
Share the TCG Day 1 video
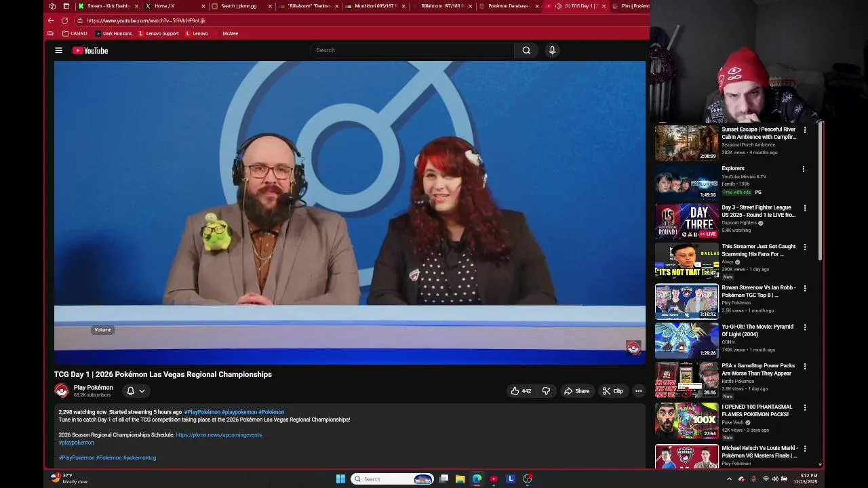tap(576, 391)
